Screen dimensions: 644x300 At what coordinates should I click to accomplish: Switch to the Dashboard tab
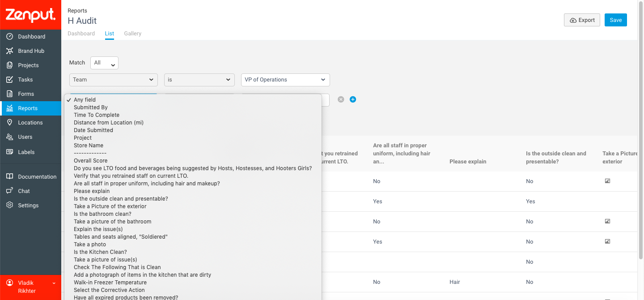81,34
